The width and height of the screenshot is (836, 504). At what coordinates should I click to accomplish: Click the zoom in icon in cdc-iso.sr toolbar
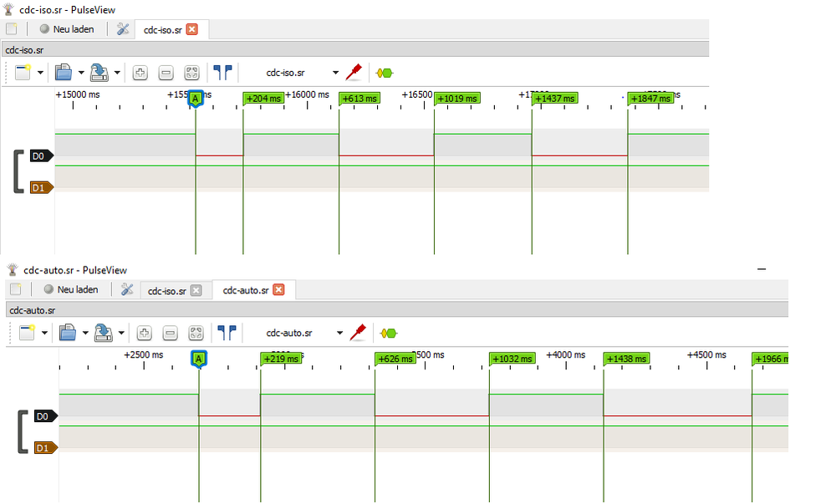(140, 73)
